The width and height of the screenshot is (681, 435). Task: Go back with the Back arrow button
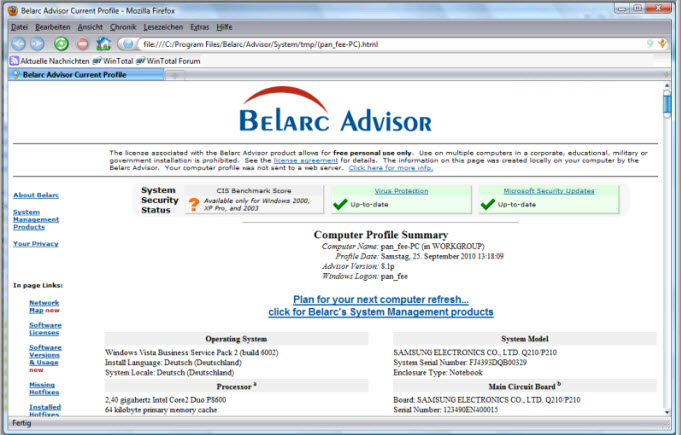coord(18,44)
